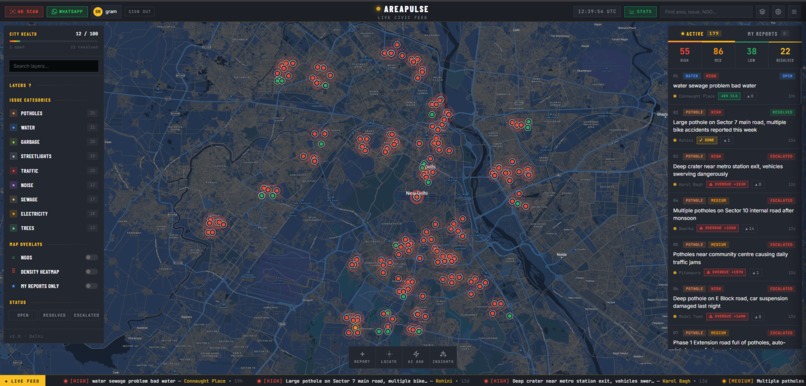Focus the Search layers input

[x=53, y=66]
